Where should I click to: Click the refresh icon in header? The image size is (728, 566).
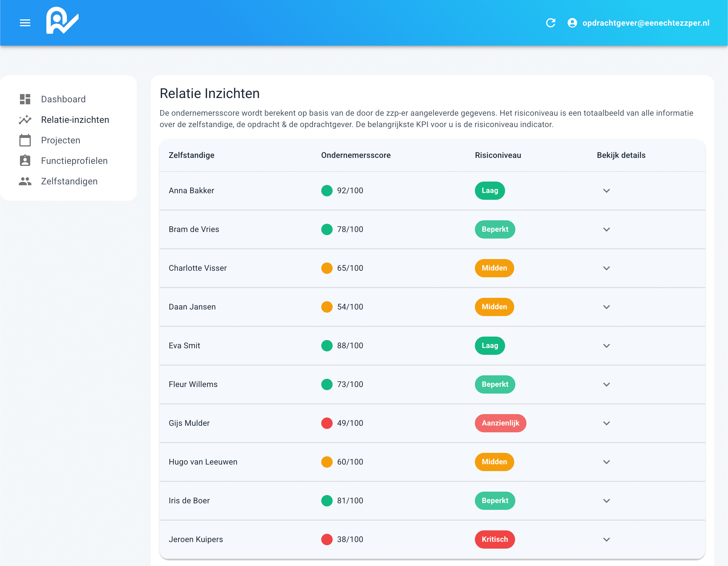(x=551, y=23)
